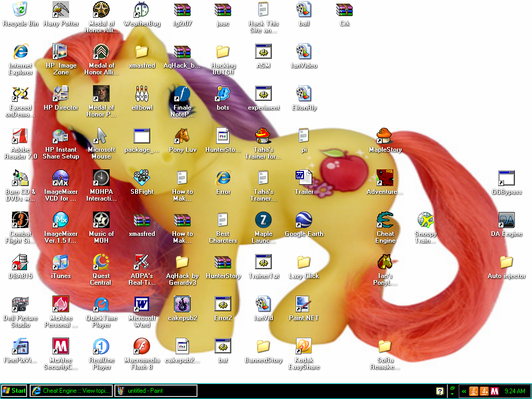Click the McAfee icon in system tray
Viewport: 532px width, 399px height.
point(495,391)
